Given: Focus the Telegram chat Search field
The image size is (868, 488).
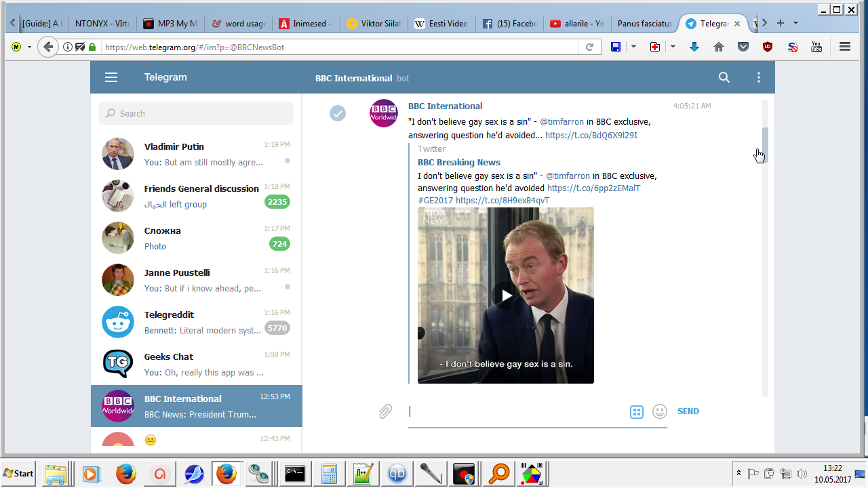Looking at the screenshot, I should 196,113.
